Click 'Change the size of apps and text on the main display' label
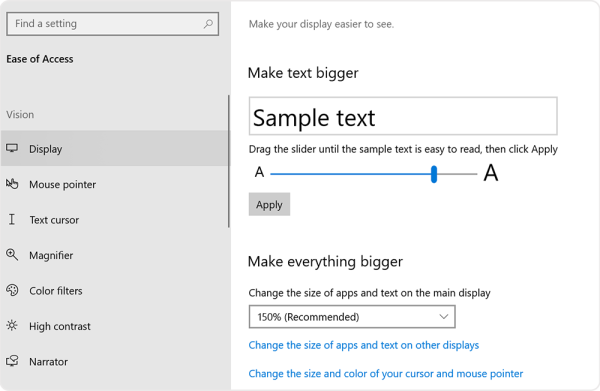 pyautogui.click(x=369, y=293)
